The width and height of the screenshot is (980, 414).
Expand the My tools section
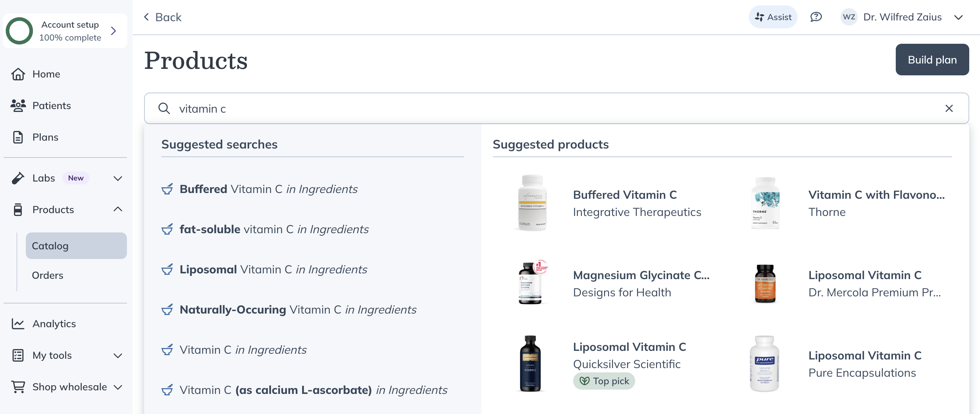118,355
